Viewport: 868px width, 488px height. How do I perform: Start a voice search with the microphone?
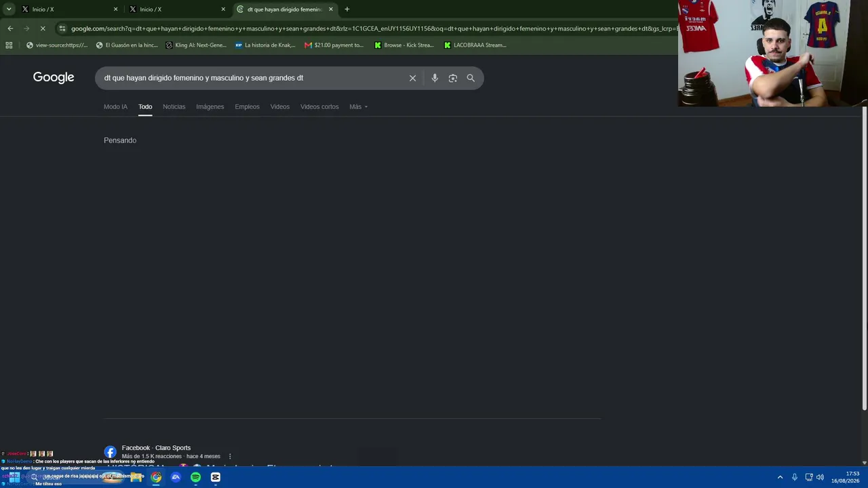pyautogui.click(x=435, y=78)
